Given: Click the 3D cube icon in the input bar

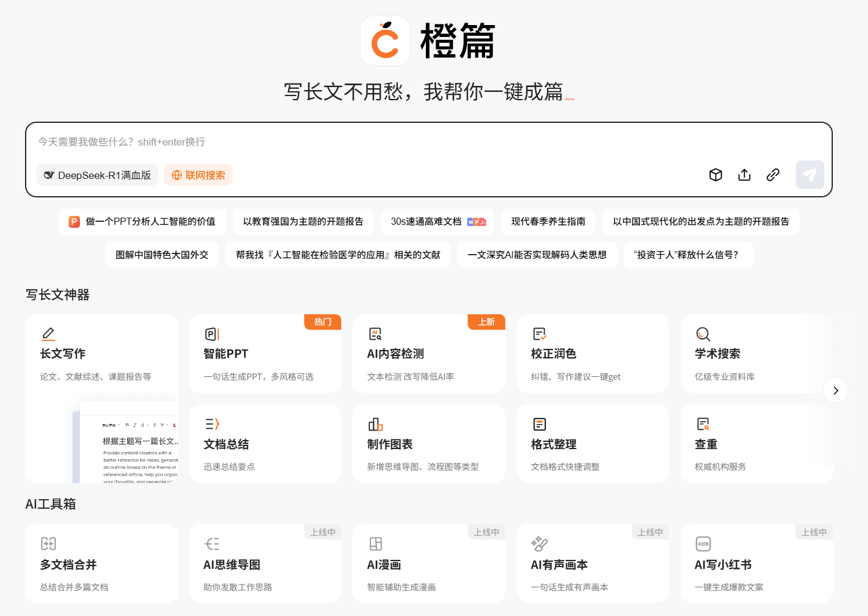Looking at the screenshot, I should pos(715,174).
